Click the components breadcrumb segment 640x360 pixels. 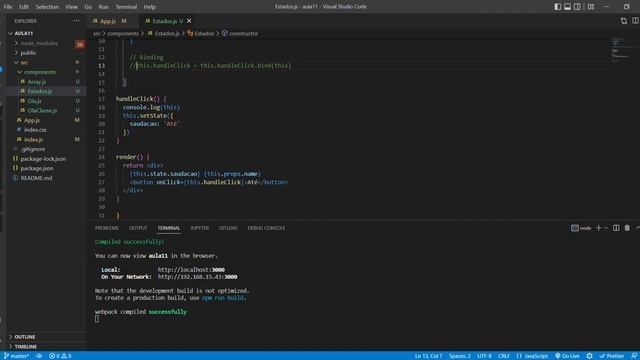pos(123,33)
